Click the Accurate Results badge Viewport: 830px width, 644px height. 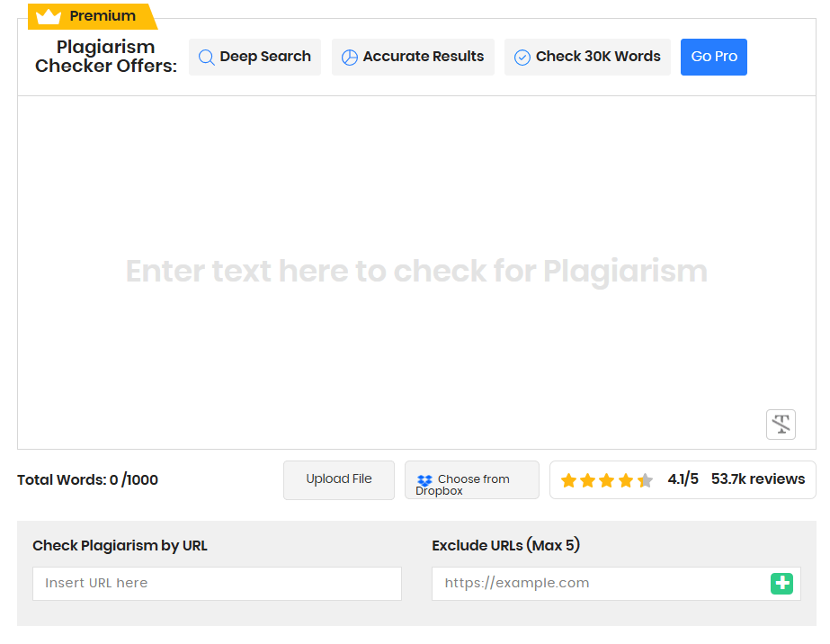pos(413,56)
